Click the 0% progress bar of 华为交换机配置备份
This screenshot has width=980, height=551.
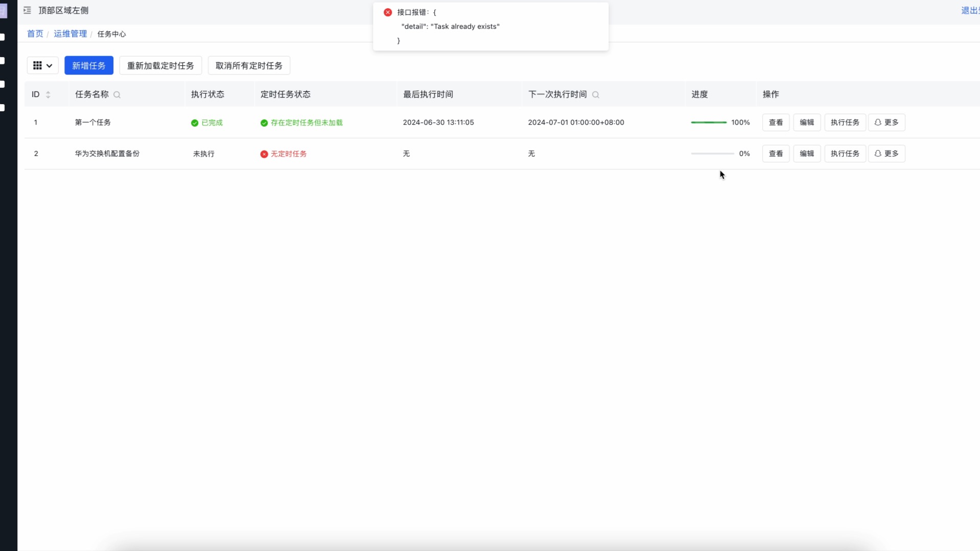712,154
